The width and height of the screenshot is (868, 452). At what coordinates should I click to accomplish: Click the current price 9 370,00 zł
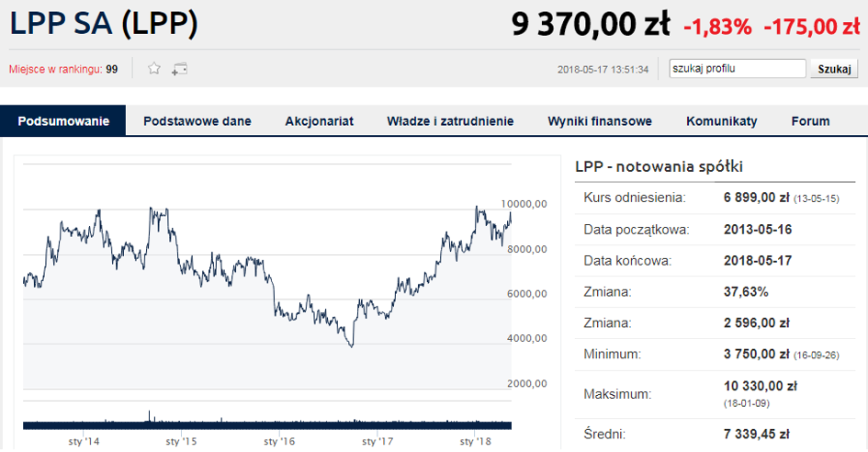591,25
